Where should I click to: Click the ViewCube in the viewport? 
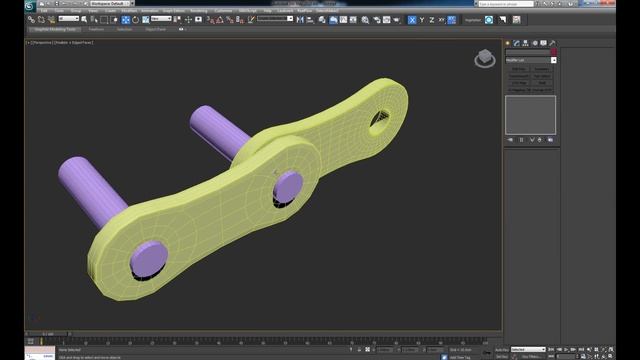[x=485, y=58]
